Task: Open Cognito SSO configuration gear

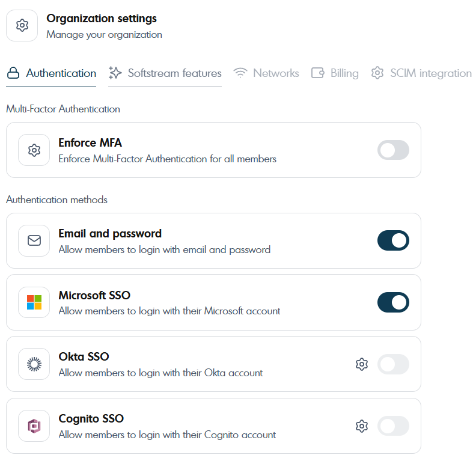Action: [361, 426]
